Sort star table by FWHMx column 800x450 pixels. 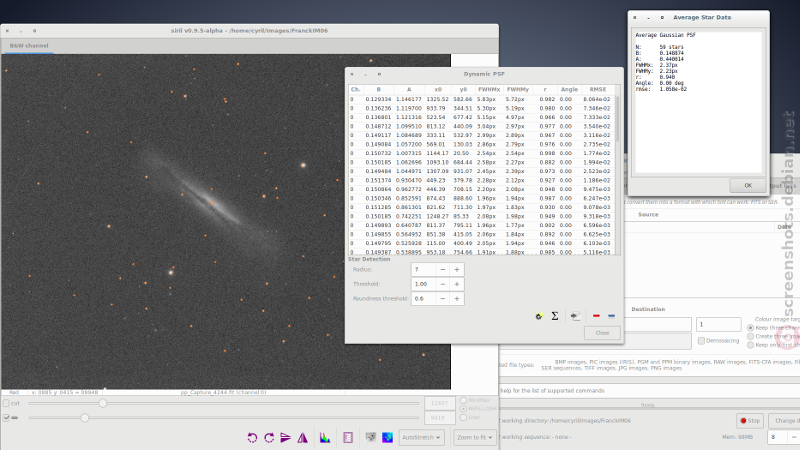pos(489,89)
